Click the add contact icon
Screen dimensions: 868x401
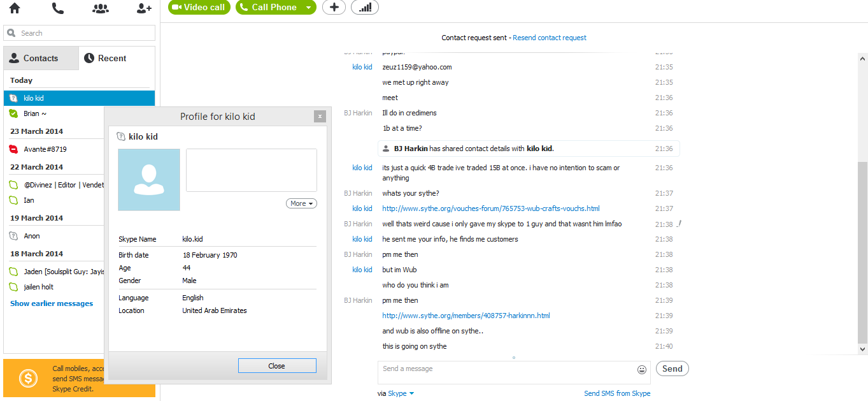144,8
